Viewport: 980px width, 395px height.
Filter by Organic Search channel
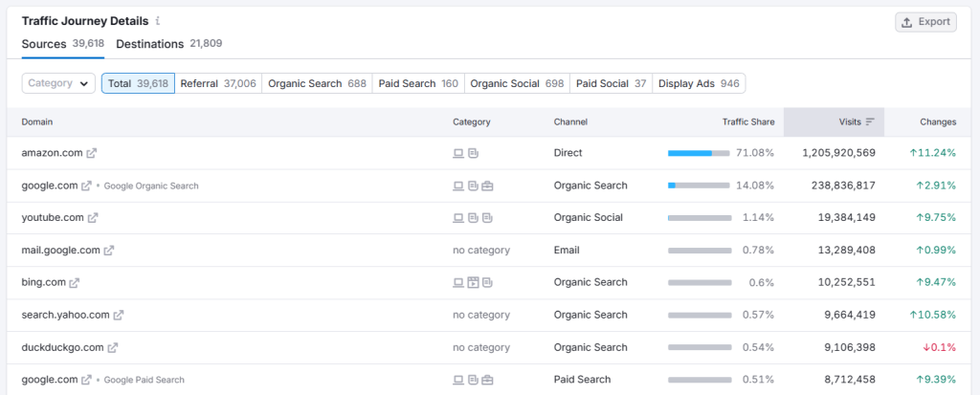[317, 84]
